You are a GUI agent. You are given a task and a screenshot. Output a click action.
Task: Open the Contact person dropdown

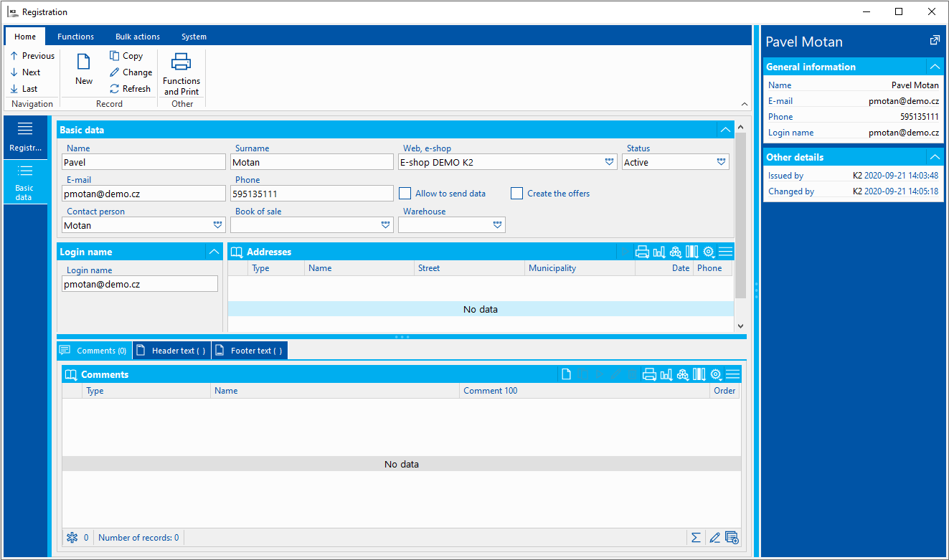click(x=217, y=225)
